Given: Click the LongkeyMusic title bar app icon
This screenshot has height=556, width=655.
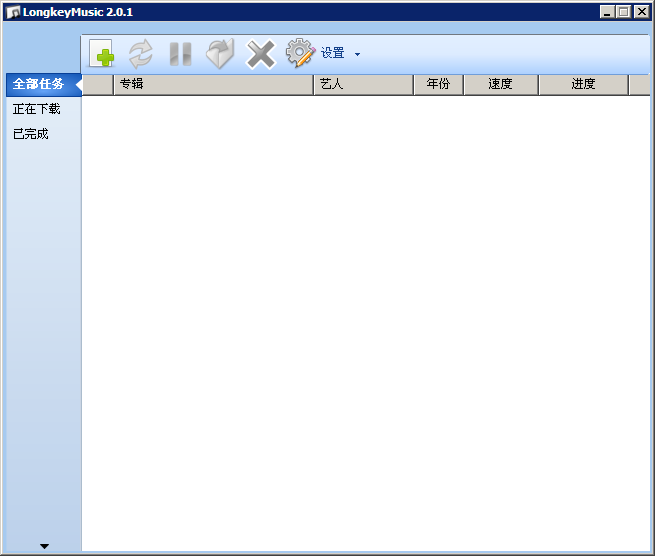Looking at the screenshot, I should pyautogui.click(x=13, y=12).
